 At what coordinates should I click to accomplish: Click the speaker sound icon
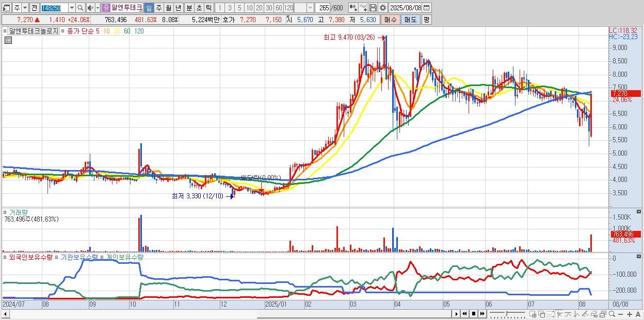tap(90, 8)
